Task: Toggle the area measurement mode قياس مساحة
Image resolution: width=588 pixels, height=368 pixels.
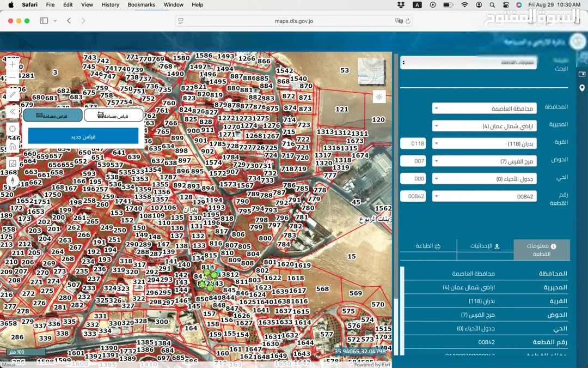Action: [114, 115]
